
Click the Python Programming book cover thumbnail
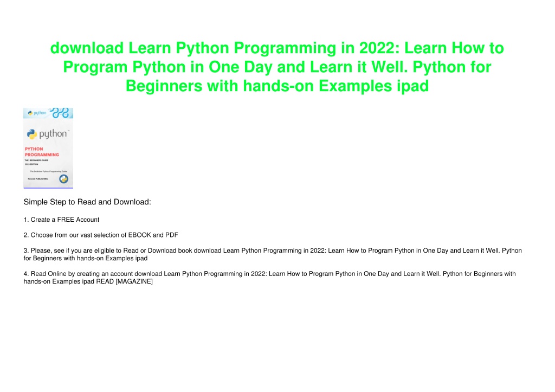click(48, 148)
